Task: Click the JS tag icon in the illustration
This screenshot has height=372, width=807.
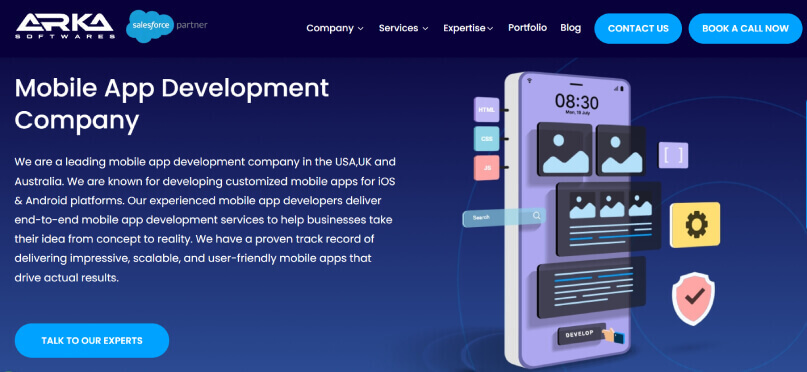Action: (x=486, y=168)
